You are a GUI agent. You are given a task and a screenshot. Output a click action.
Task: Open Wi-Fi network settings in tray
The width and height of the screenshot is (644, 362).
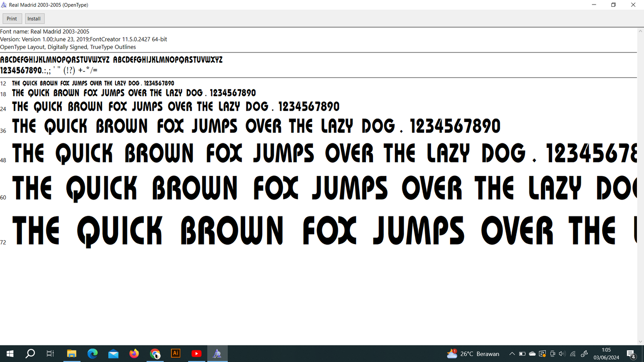click(x=573, y=354)
